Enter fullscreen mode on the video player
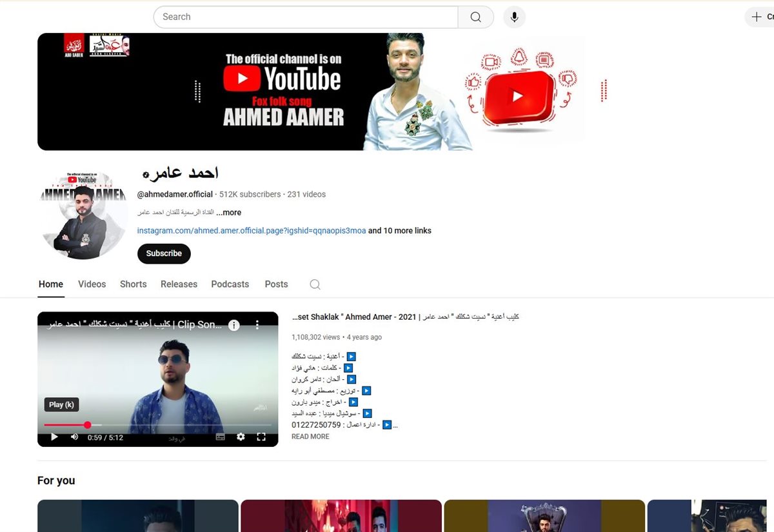 tap(261, 437)
